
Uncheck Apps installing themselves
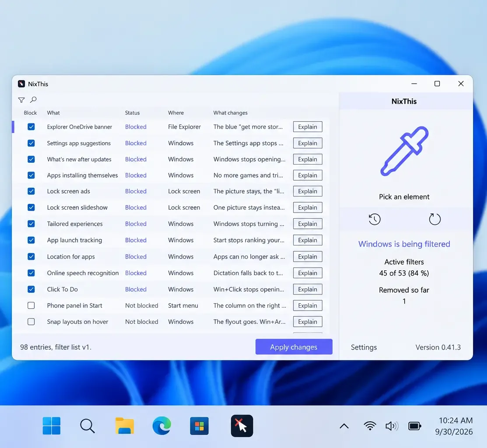tap(31, 175)
